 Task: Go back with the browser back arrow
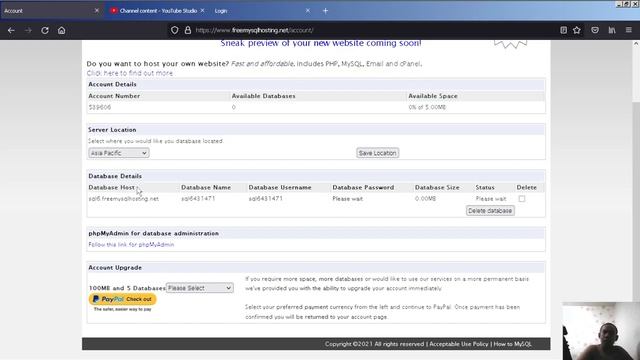(x=11, y=30)
